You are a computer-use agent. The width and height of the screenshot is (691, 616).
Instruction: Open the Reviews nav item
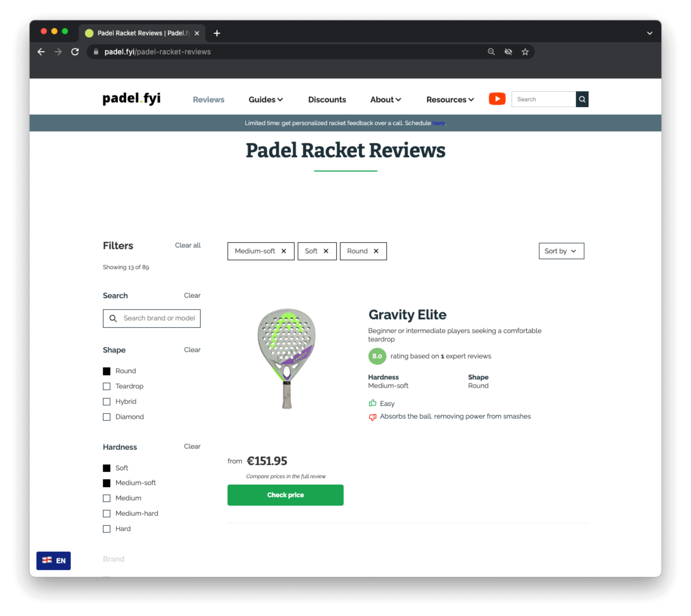coord(209,99)
